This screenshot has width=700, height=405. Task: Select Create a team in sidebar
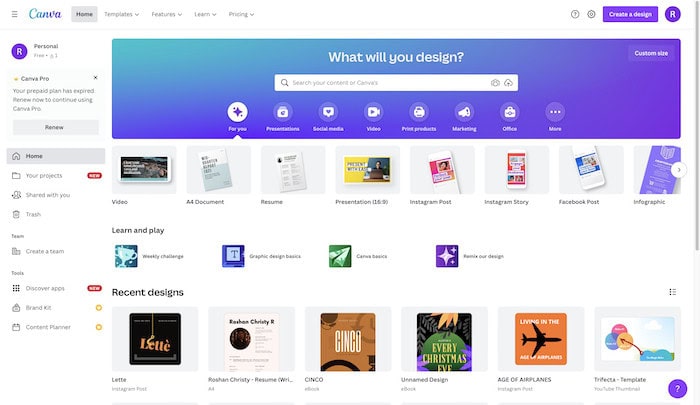56,251
